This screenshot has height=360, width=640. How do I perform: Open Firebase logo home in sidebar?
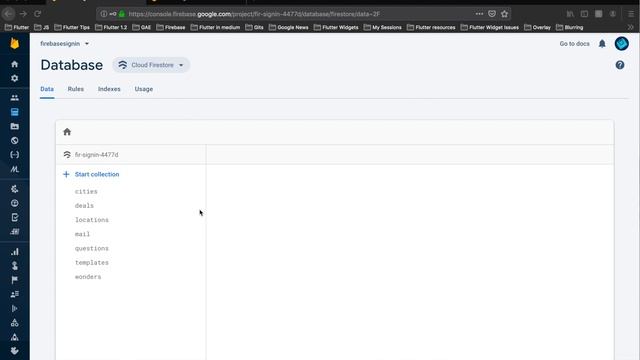click(15, 43)
